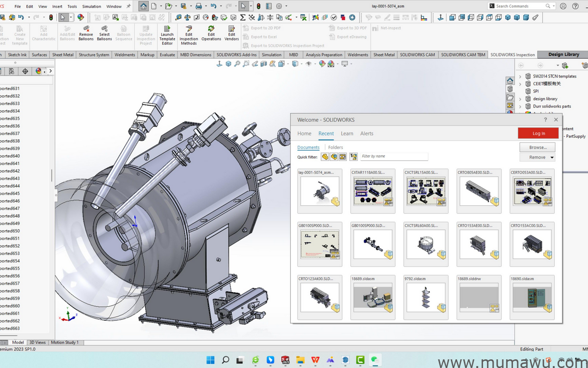Viewport: 588px width, 368px height.
Task: Open the Tools menu
Action: click(72, 6)
